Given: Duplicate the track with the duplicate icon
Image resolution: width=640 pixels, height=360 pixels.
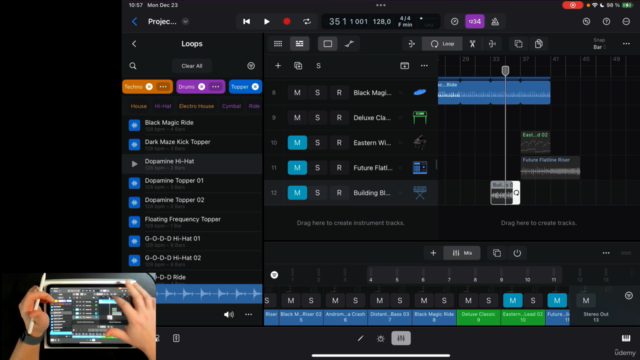Looking at the screenshot, I should click(x=298, y=66).
